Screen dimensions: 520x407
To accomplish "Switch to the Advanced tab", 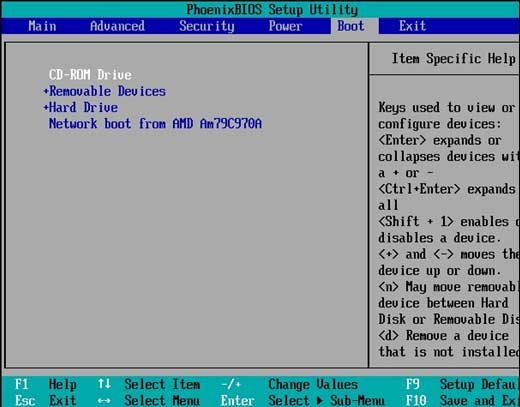I will click(x=117, y=26).
